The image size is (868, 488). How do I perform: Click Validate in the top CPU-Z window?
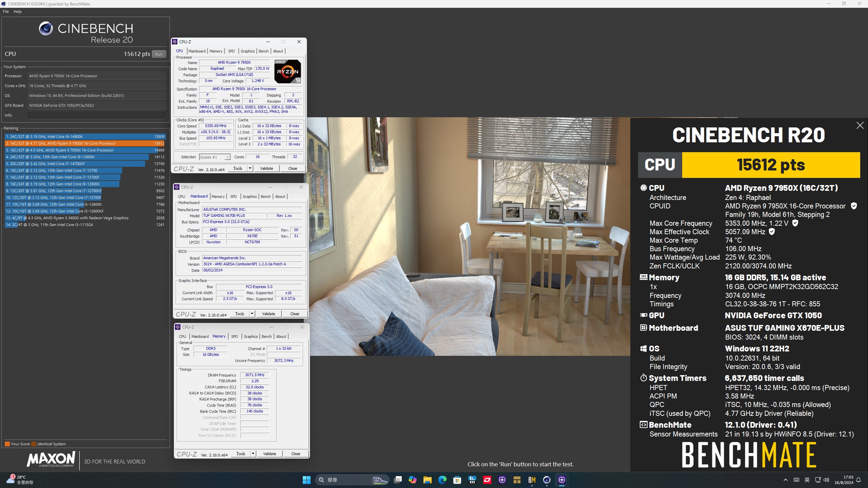tap(267, 168)
